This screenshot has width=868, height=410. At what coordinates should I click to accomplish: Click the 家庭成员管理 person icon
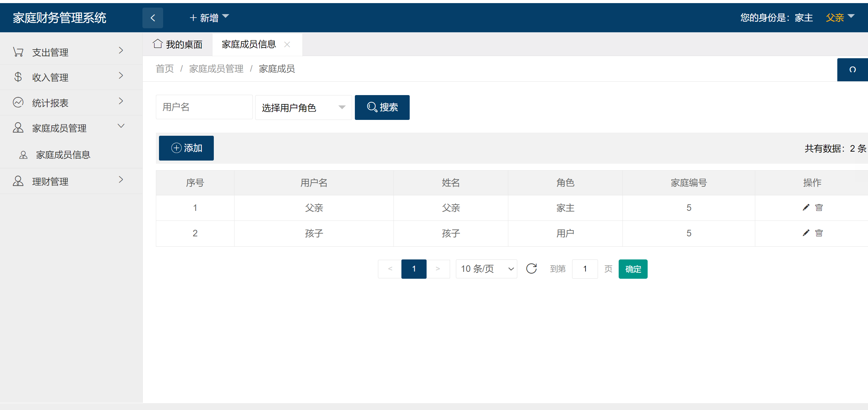18,127
